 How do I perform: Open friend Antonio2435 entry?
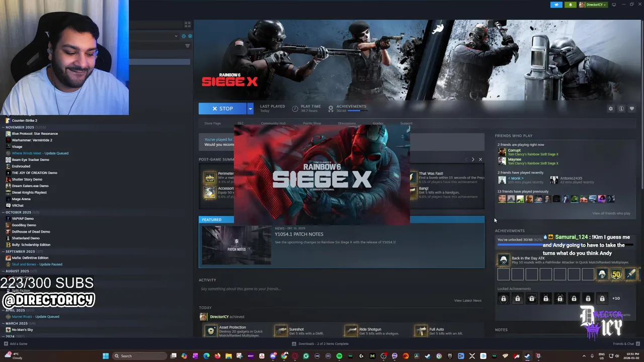(x=573, y=180)
